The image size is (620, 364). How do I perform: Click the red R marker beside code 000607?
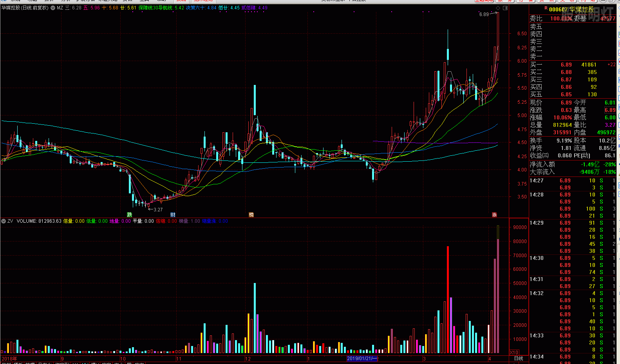point(546,8)
